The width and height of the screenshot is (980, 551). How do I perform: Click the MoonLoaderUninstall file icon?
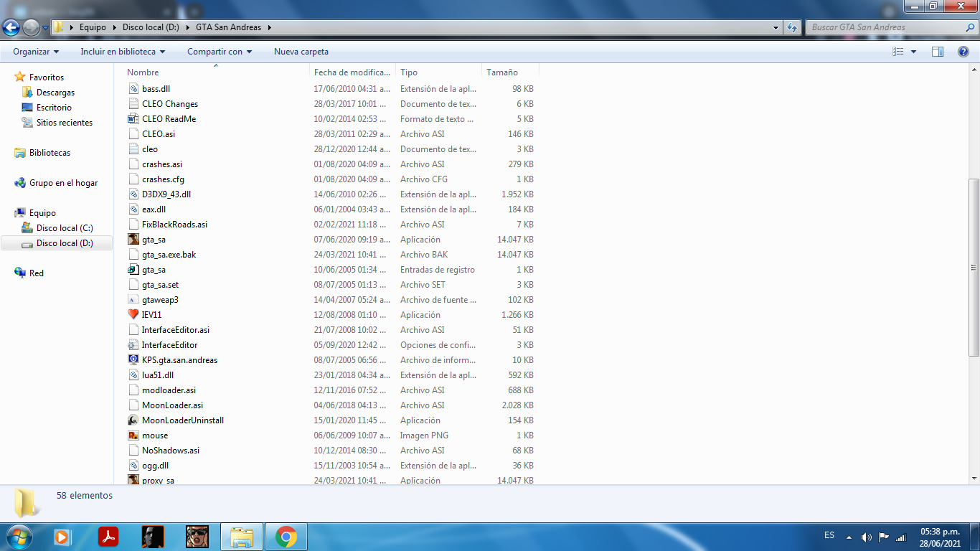coord(133,420)
